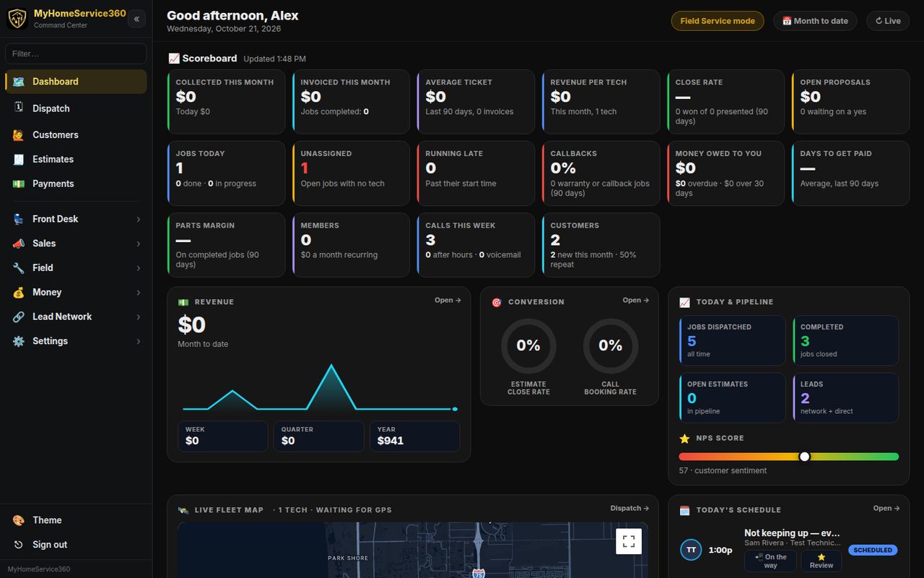Open the Customers page
This screenshot has height=578, width=924.
coord(76,135)
